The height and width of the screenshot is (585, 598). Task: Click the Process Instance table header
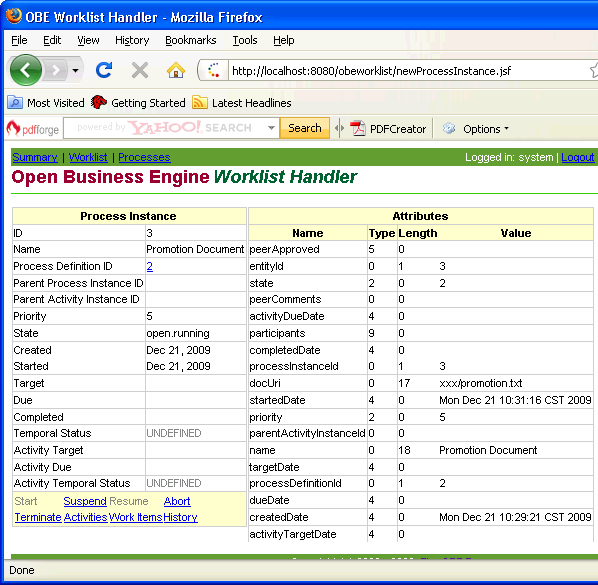click(x=129, y=216)
